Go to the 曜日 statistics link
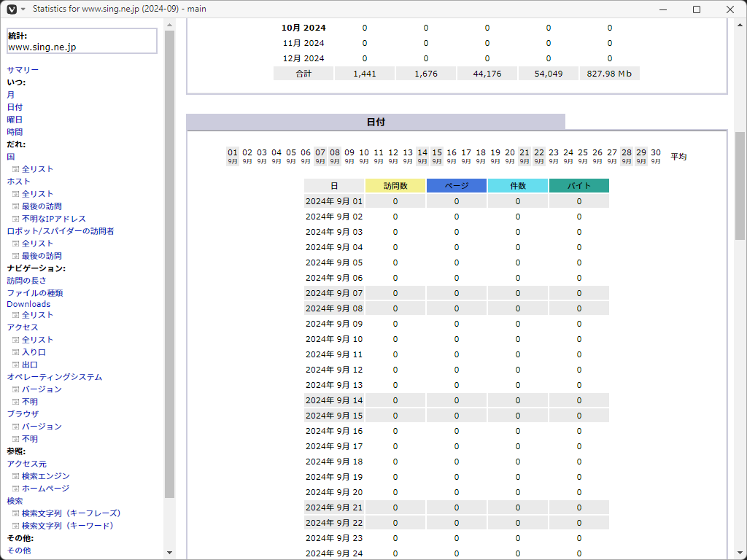Screen dimensions: 747x560 15,120
